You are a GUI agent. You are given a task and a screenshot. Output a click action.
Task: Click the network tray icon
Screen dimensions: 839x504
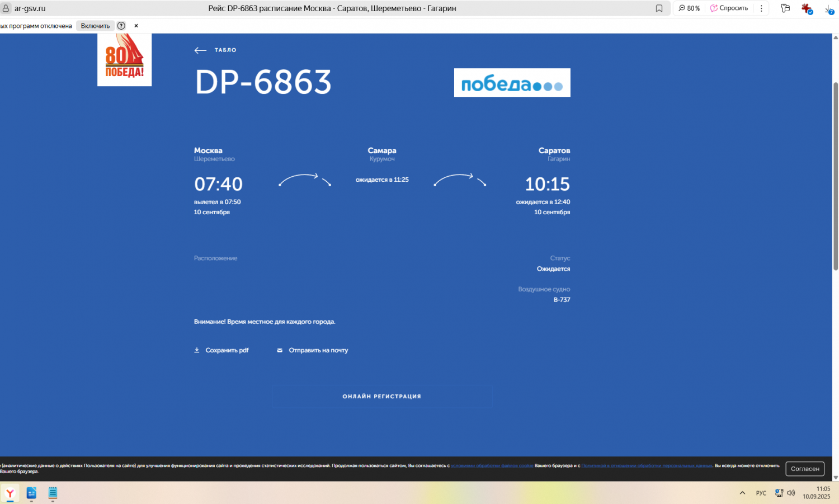coord(779,493)
